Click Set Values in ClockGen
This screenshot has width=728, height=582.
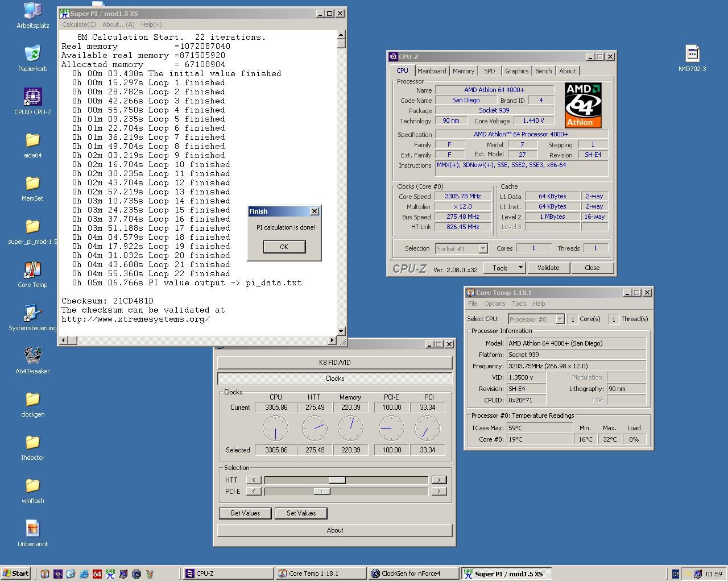point(301,513)
